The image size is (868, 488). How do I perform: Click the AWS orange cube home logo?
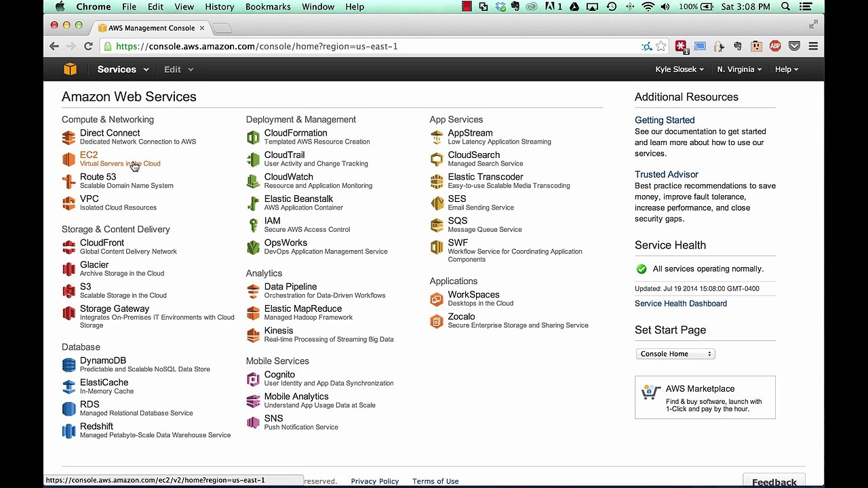(x=71, y=69)
